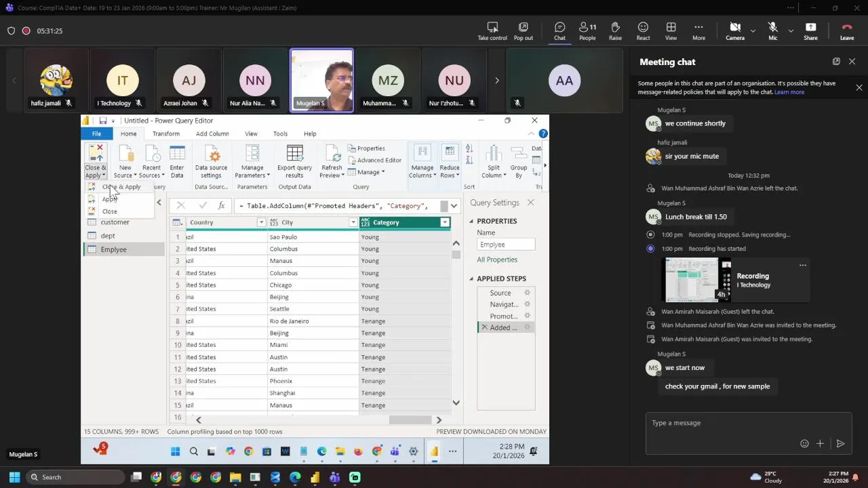Click the Share content button
This screenshot has height=488, width=868.
(810, 30)
